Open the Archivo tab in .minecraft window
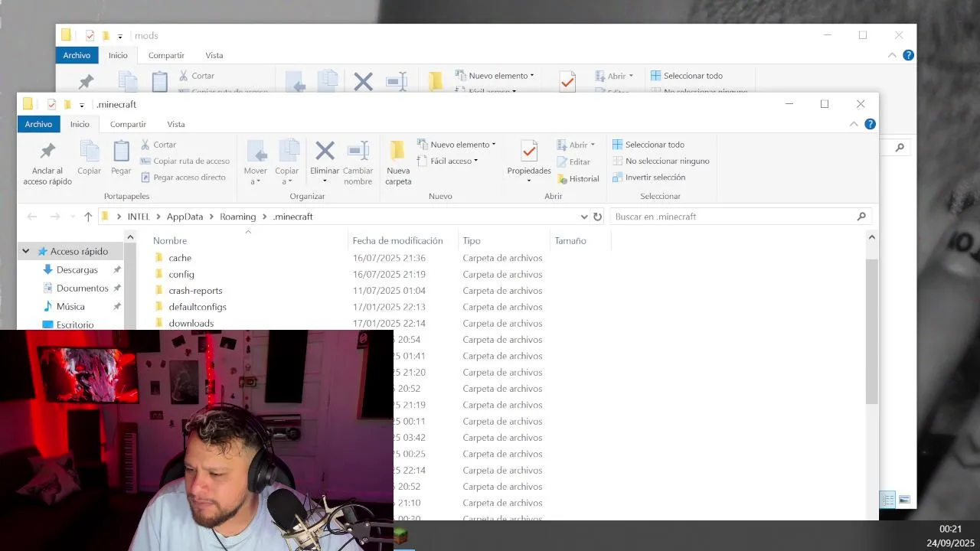 click(38, 124)
